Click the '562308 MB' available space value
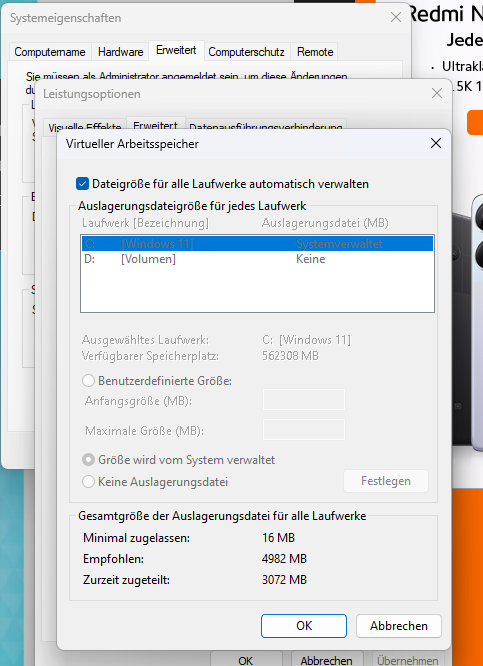Image resolution: width=483 pixels, height=666 pixels. tap(291, 356)
